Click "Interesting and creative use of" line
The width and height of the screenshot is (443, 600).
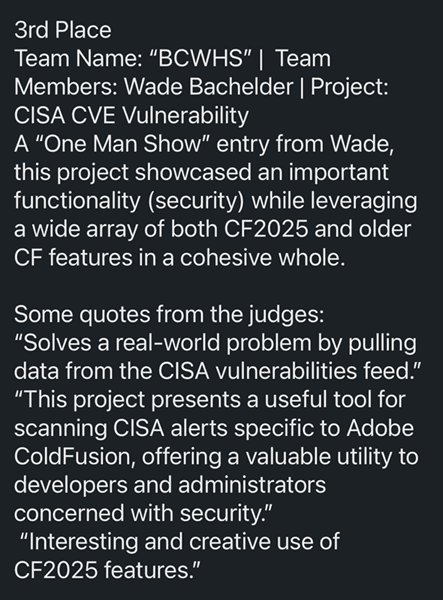[x=179, y=542]
